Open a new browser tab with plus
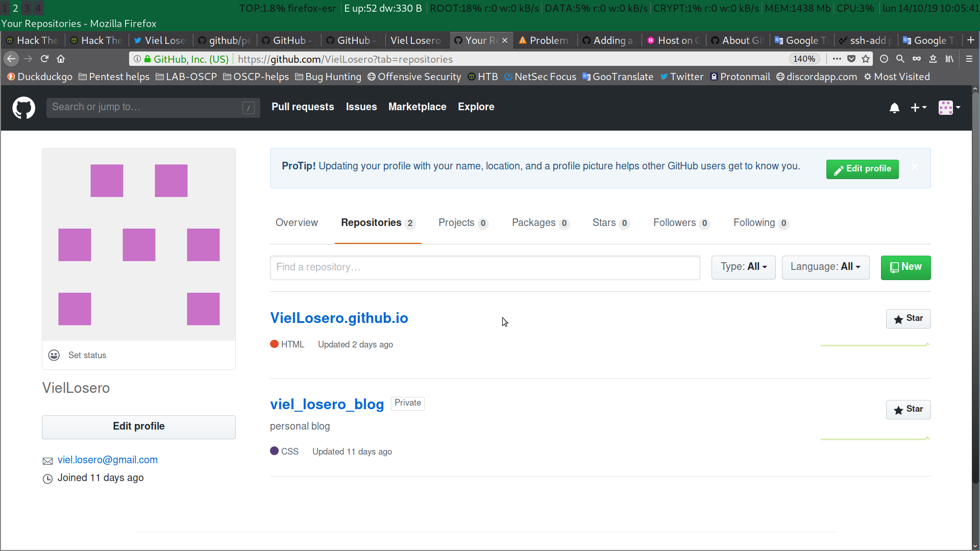This screenshot has width=980, height=551. [x=971, y=40]
